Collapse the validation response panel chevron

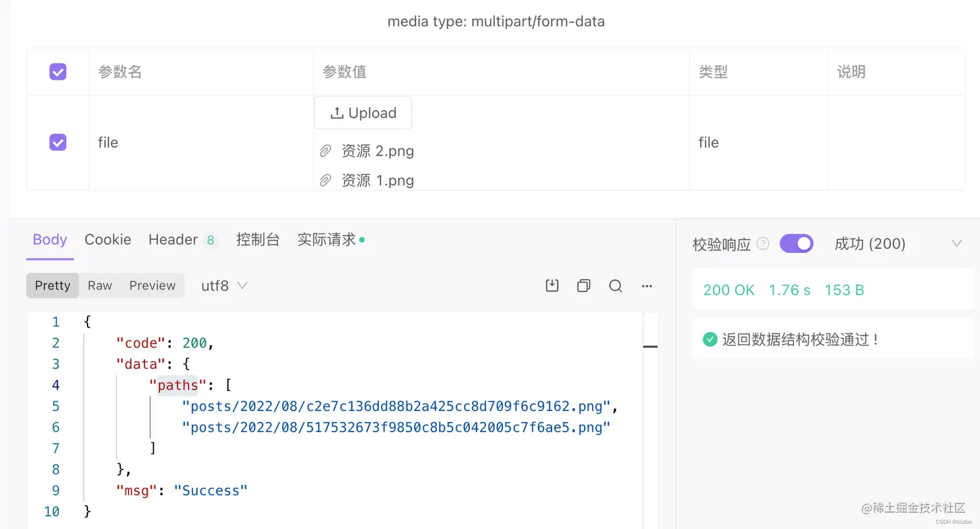pos(957,243)
